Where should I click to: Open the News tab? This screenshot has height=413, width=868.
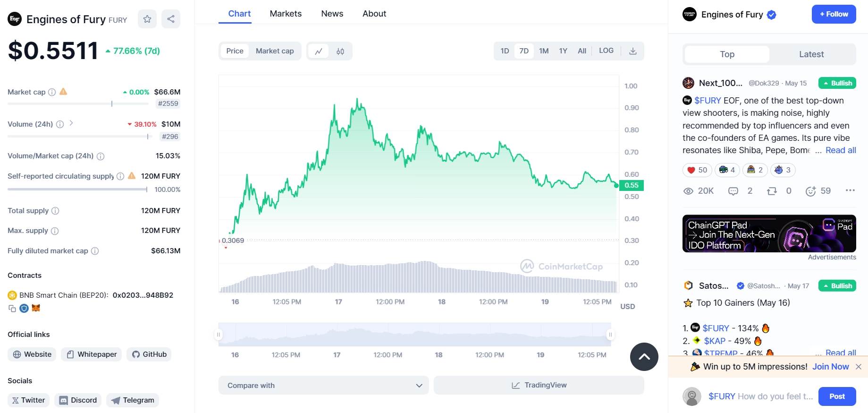332,14
